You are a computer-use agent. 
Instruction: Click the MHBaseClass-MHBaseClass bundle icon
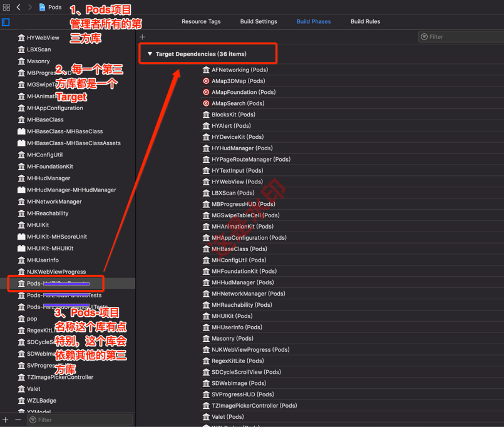point(21,131)
